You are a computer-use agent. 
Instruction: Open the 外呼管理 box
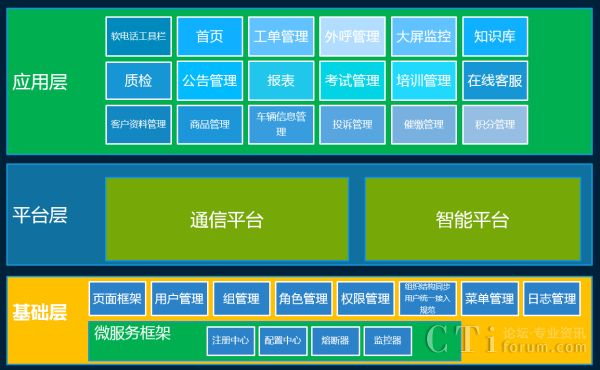(352, 36)
